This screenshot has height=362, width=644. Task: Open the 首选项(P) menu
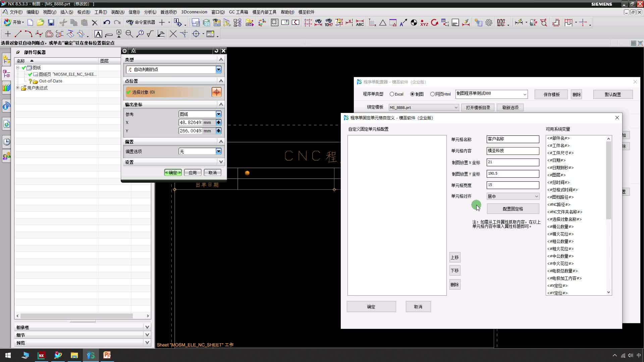point(168,12)
